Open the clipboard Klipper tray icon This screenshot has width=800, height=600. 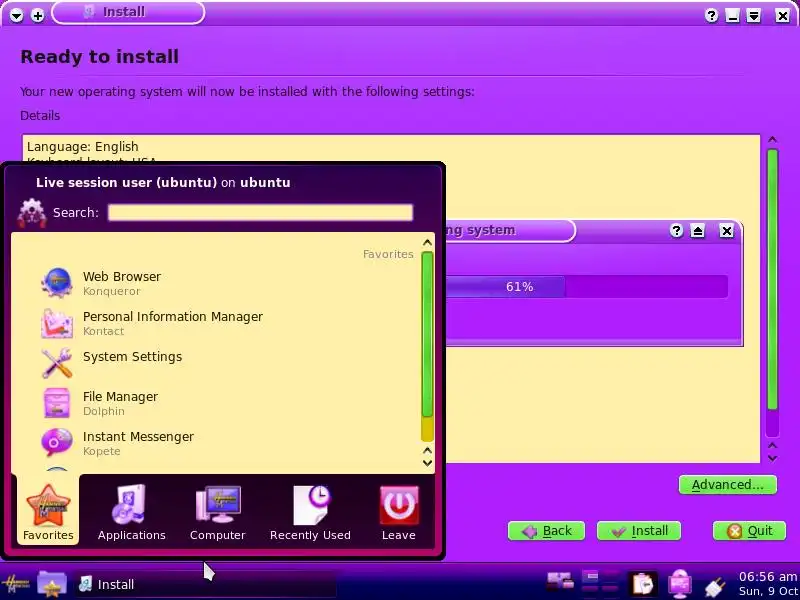point(642,583)
